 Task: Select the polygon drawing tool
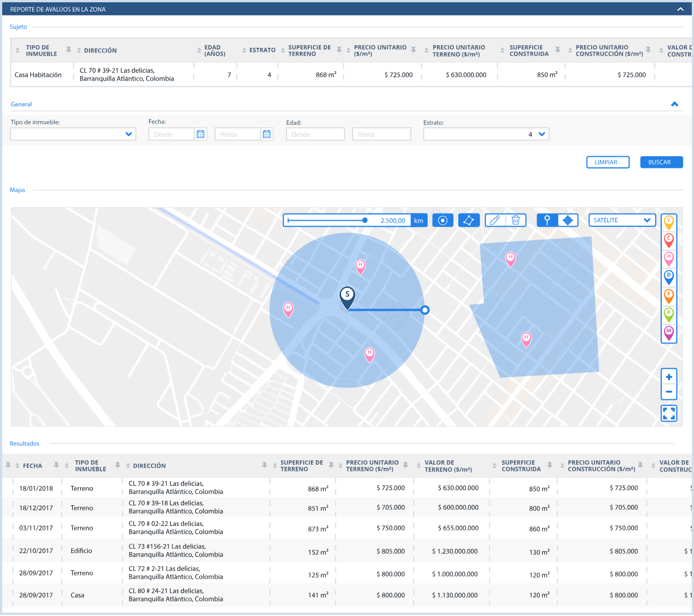[x=469, y=220]
